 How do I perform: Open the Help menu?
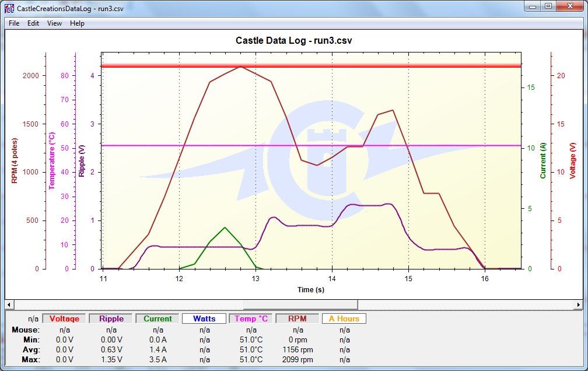[x=77, y=23]
